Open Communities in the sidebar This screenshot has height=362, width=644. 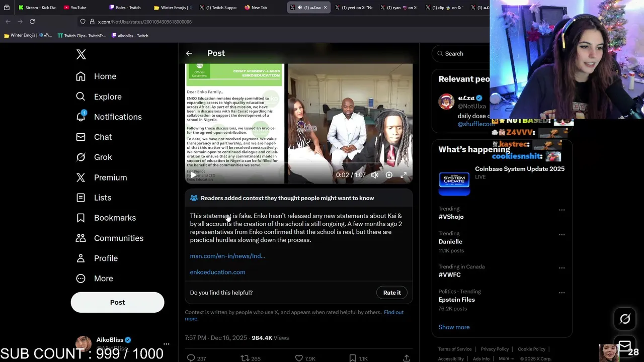[110, 238]
